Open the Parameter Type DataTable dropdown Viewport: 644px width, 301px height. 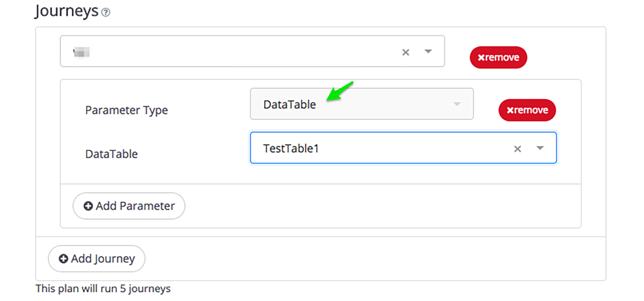click(362, 104)
